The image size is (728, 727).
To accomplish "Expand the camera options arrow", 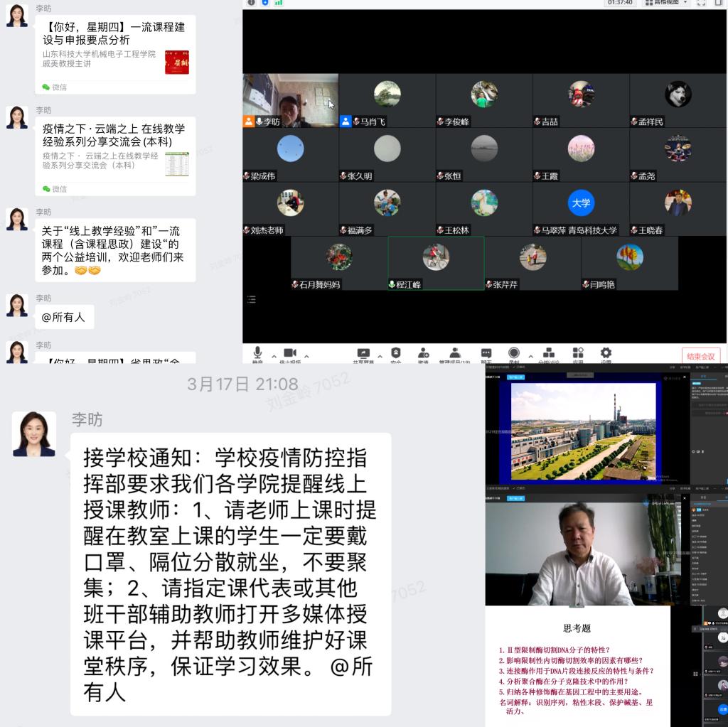I will [x=306, y=356].
